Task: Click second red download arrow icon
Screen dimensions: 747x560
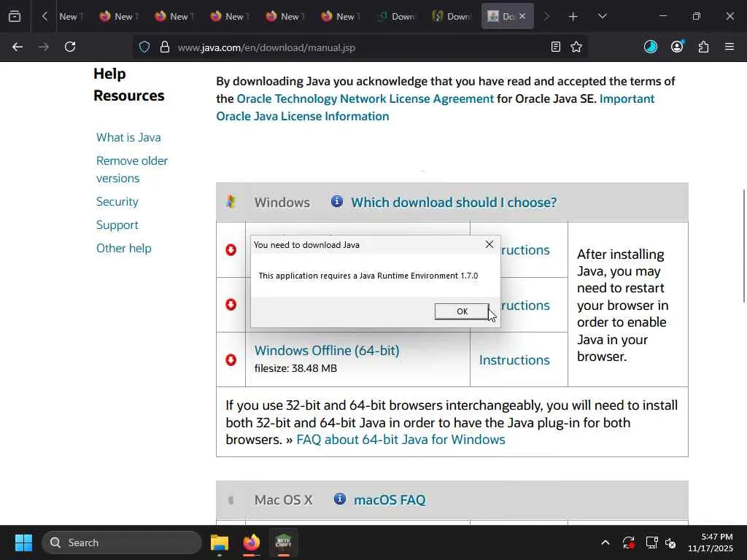Action: click(x=231, y=304)
